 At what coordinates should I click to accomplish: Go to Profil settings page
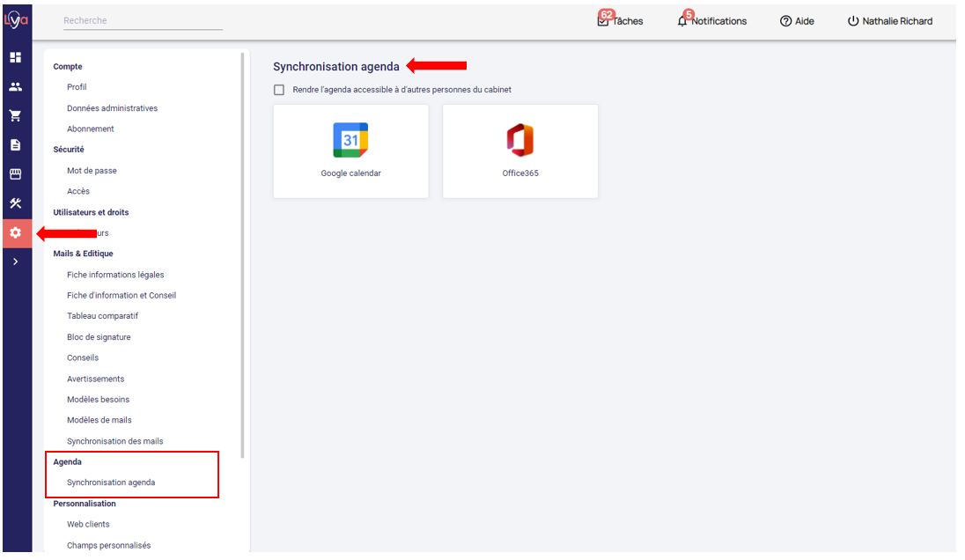[77, 87]
